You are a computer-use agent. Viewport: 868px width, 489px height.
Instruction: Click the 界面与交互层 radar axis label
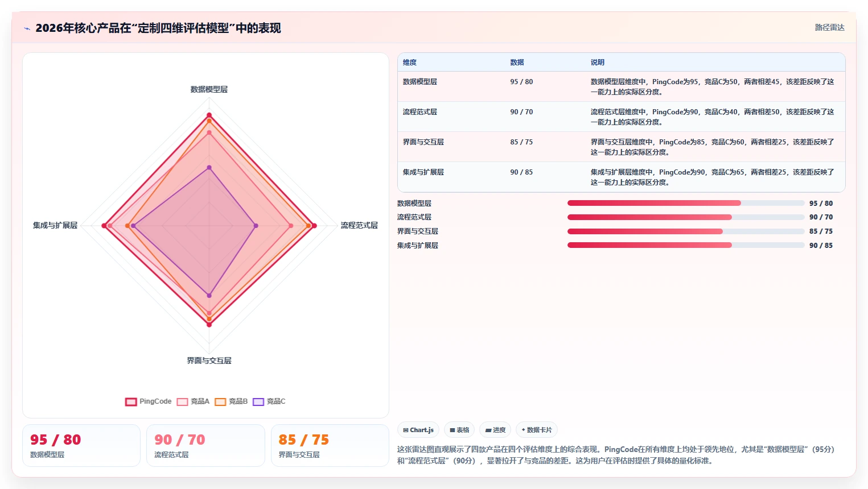click(x=209, y=360)
